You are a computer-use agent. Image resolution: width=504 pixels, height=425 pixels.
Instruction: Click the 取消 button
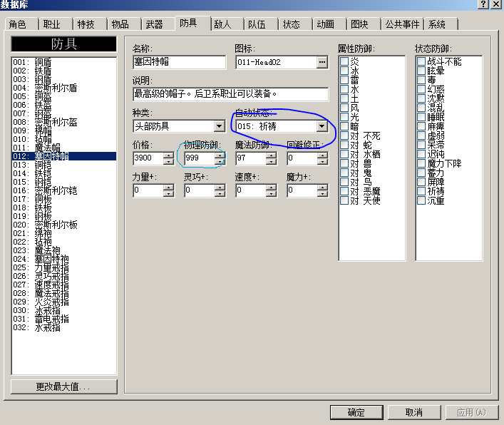[414, 412]
